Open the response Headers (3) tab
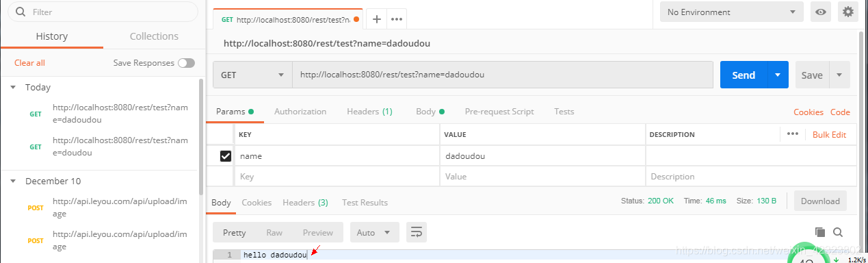868x263 pixels. point(305,202)
